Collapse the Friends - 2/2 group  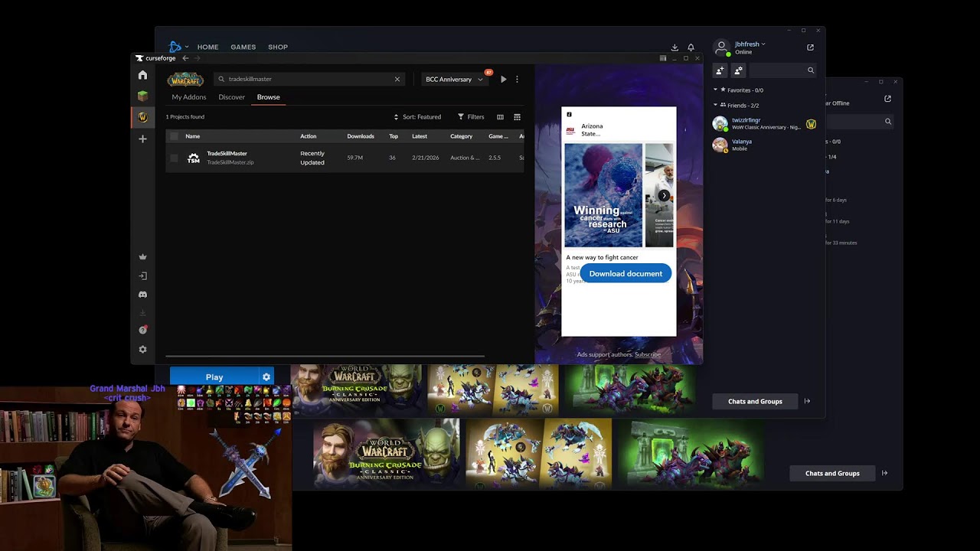[x=716, y=105]
